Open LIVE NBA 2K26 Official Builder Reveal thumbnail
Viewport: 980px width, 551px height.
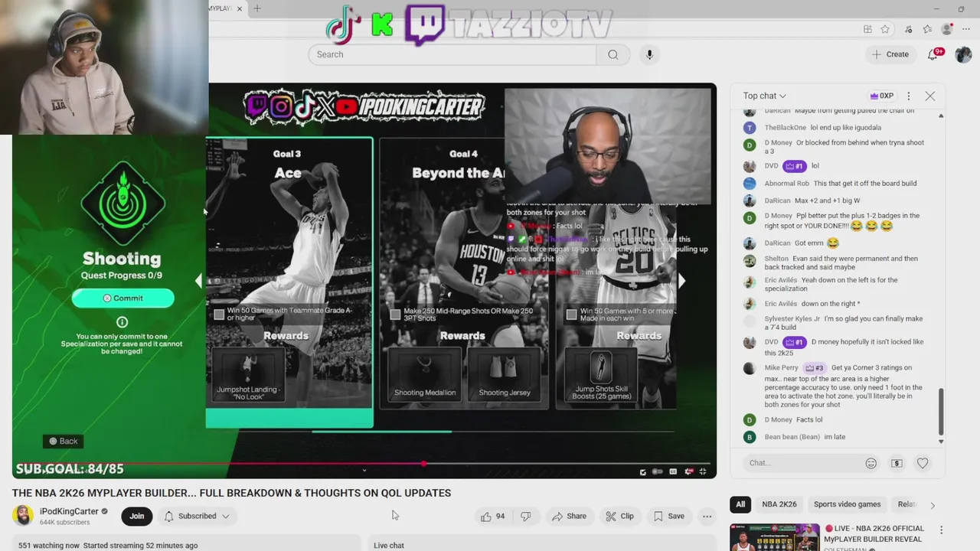click(774, 537)
